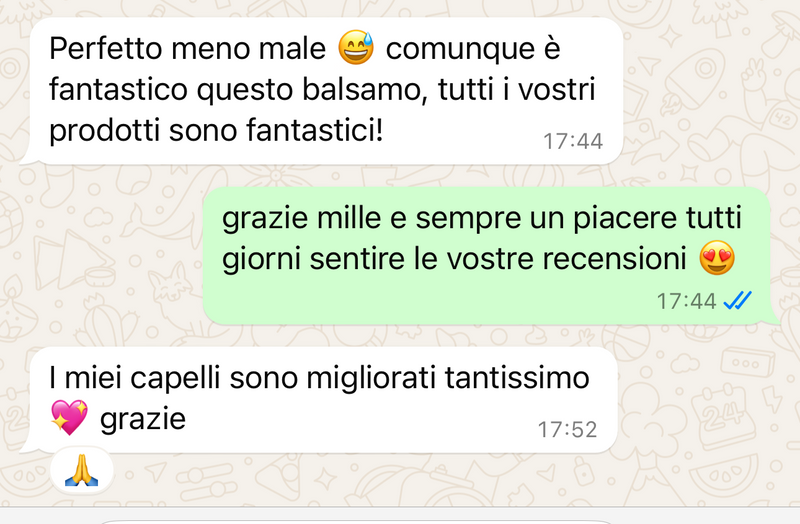Tap the sweat-smile emoji in first message
This screenshot has width=800, height=524.
pyautogui.click(x=356, y=47)
